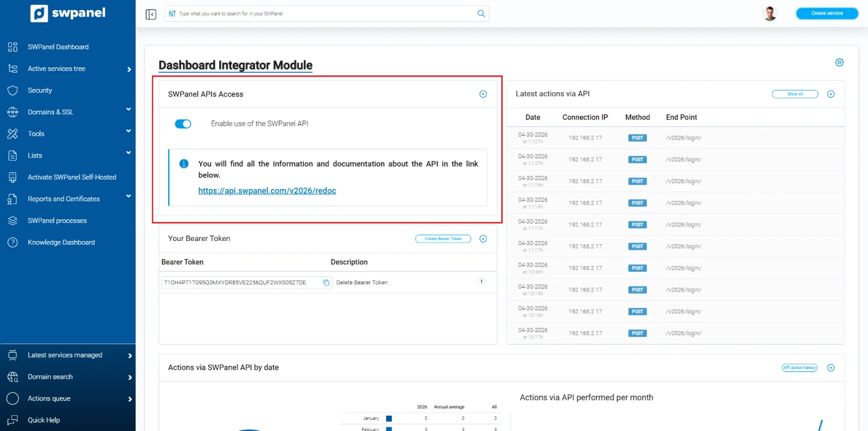Screen dimensions: 868x431
Task: Open the bearer token row options menu
Action: point(481,281)
